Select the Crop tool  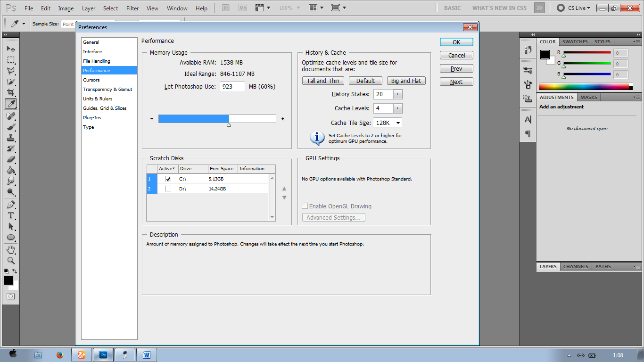click(x=11, y=92)
